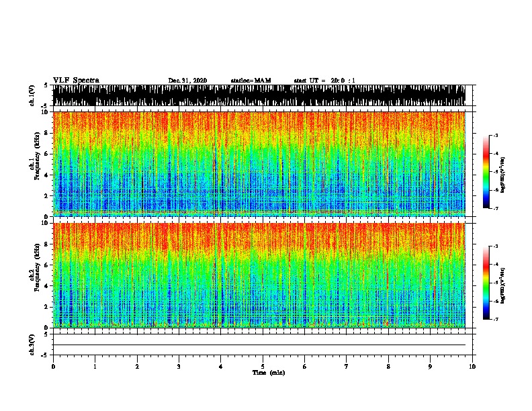
Task: Click the ch.2 frequency tick "6"
Action: (47, 265)
